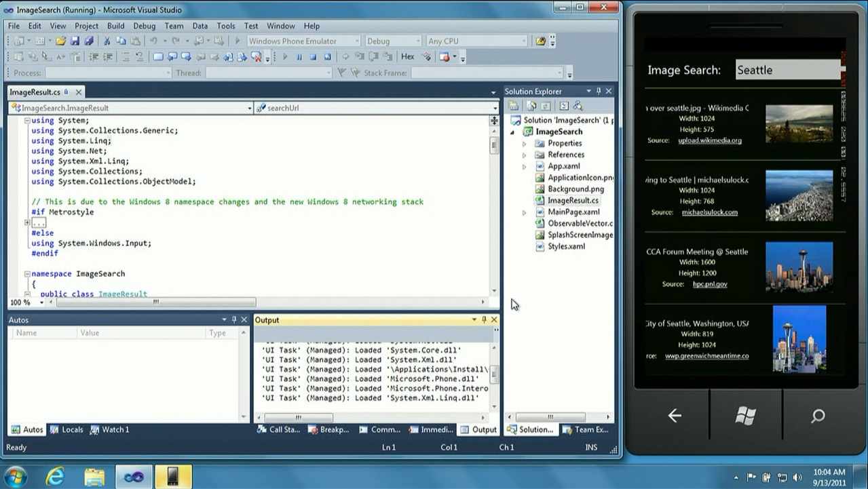Click the Save icon in the toolbar
868x489 pixels.
75,41
